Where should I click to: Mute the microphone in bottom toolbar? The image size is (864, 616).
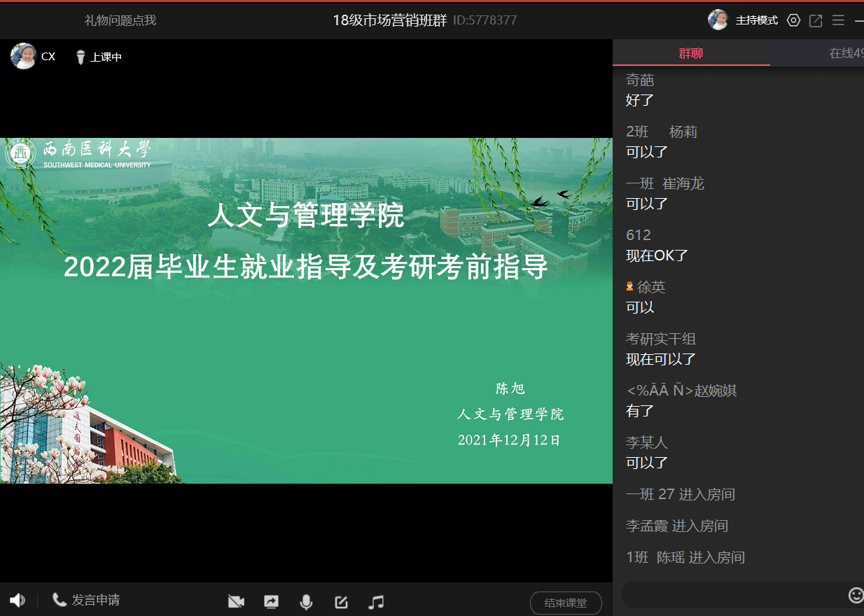[306, 602]
